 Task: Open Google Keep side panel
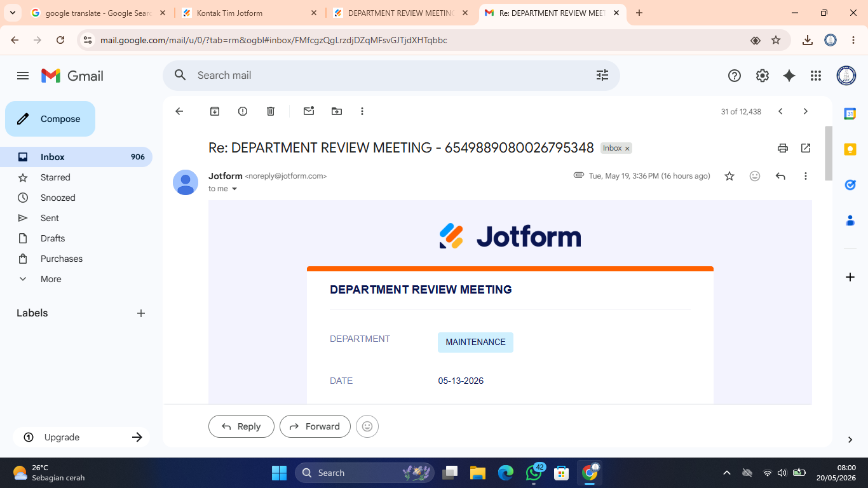[850, 149]
